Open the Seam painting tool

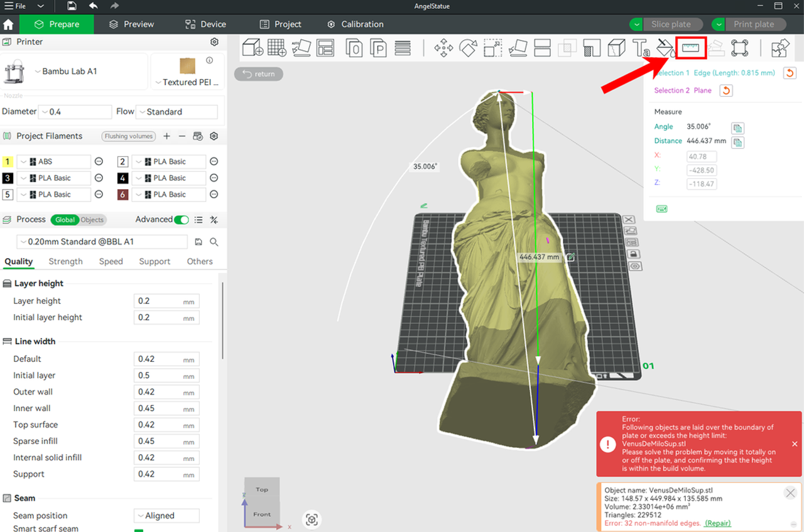click(616, 48)
